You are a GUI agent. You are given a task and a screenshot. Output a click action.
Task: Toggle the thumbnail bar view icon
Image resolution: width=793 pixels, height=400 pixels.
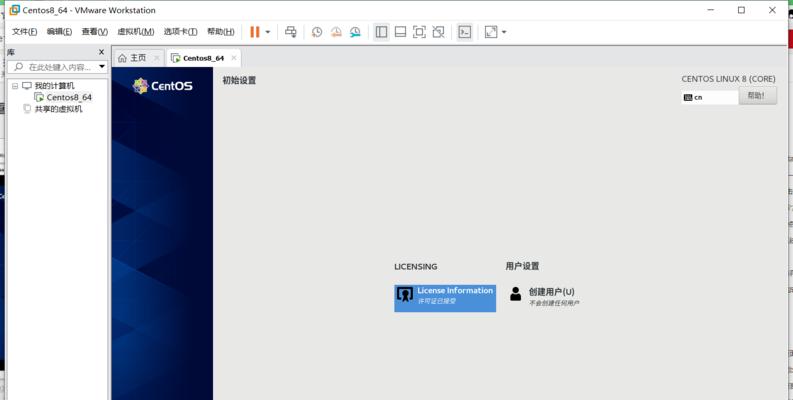(400, 32)
